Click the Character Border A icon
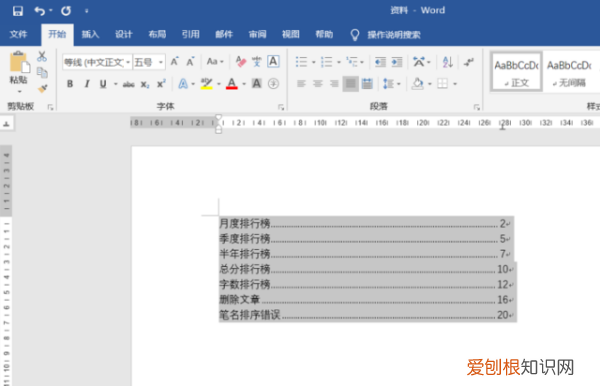Viewport: 600px width, 386px height. [x=273, y=62]
